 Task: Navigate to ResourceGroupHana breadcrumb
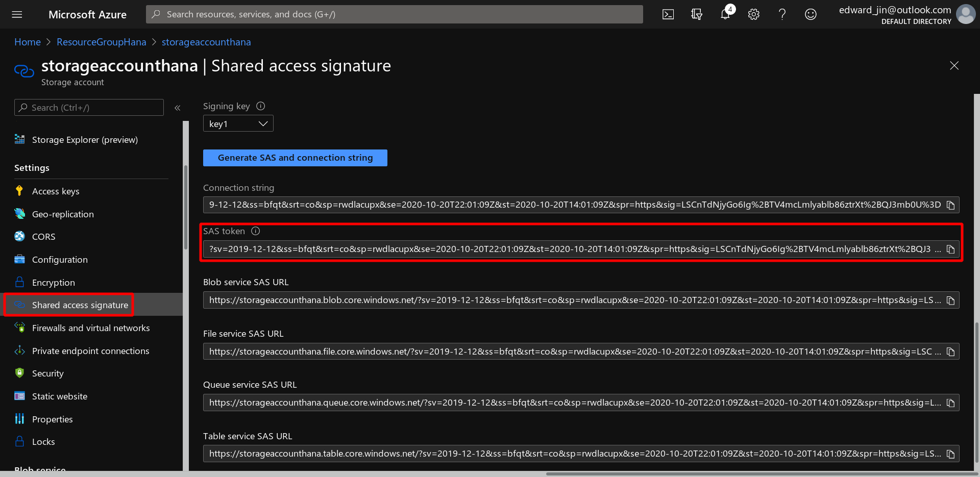click(101, 42)
